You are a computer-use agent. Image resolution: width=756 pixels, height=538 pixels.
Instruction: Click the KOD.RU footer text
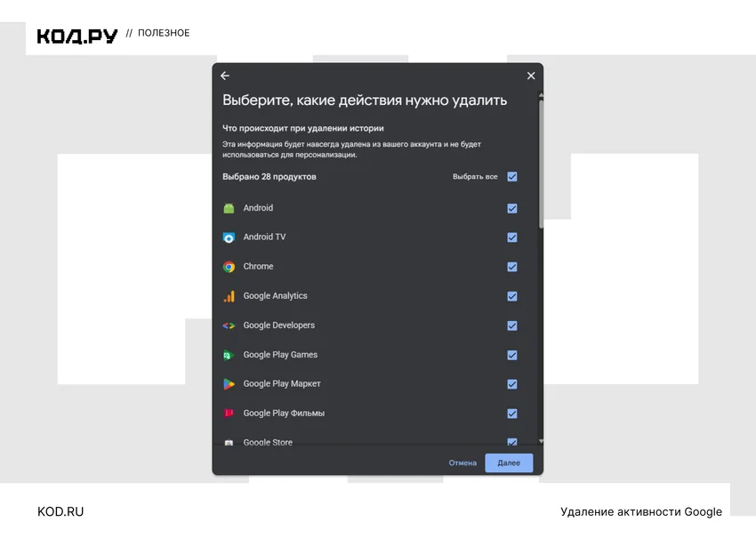[60, 511]
